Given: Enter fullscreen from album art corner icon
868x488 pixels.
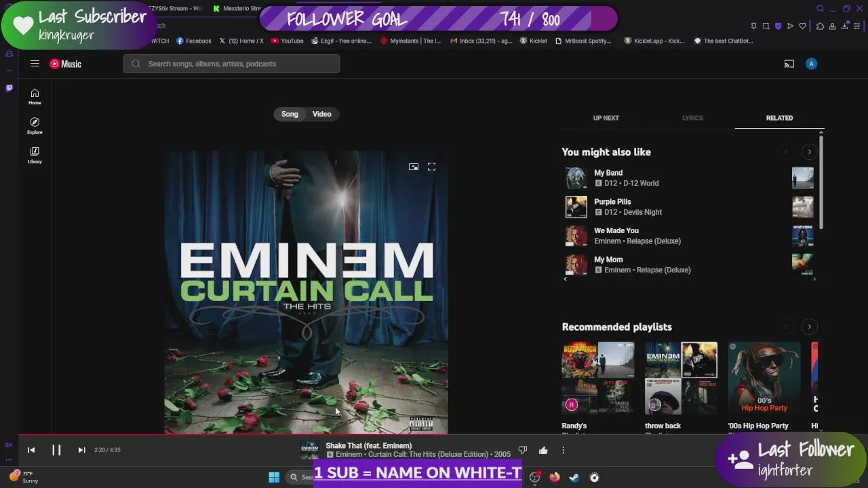Looking at the screenshot, I should point(431,167).
